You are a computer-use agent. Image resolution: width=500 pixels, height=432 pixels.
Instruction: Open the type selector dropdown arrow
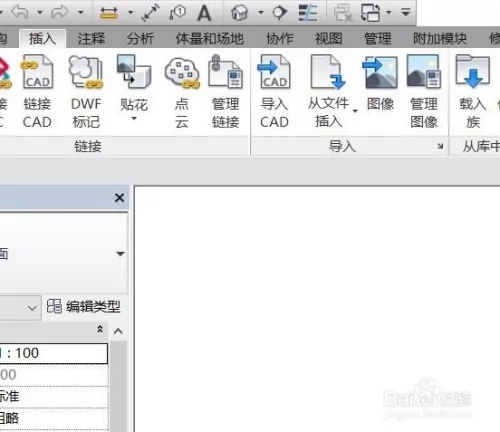(120, 254)
